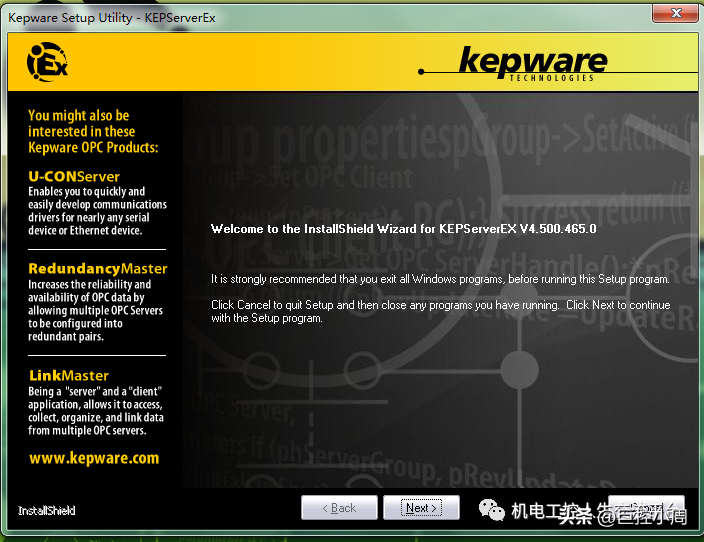The width and height of the screenshot is (704, 542).
Task: Click the 'strongly recommended' instruction text
Action: (440, 278)
